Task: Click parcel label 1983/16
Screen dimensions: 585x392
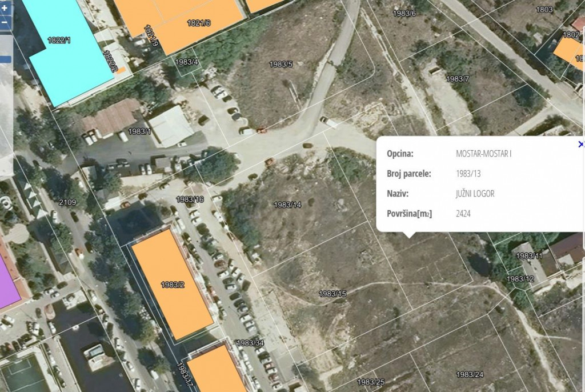Action: [x=190, y=199]
